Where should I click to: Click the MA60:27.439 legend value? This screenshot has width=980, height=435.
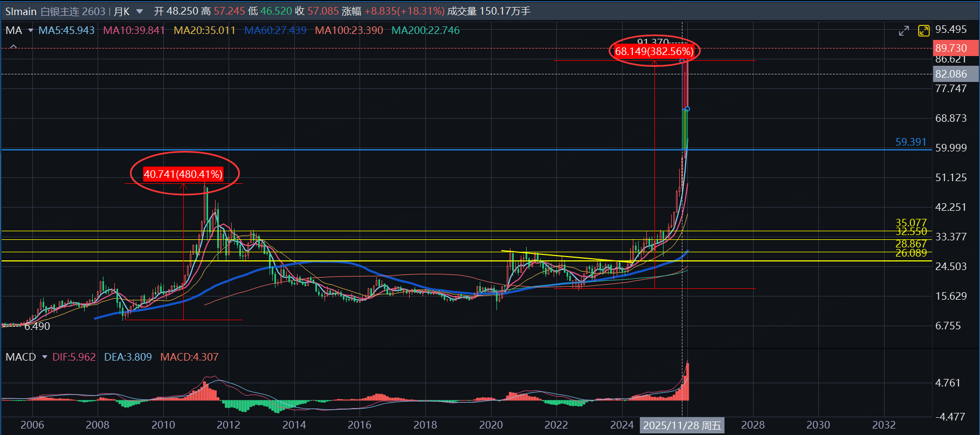coord(275,30)
